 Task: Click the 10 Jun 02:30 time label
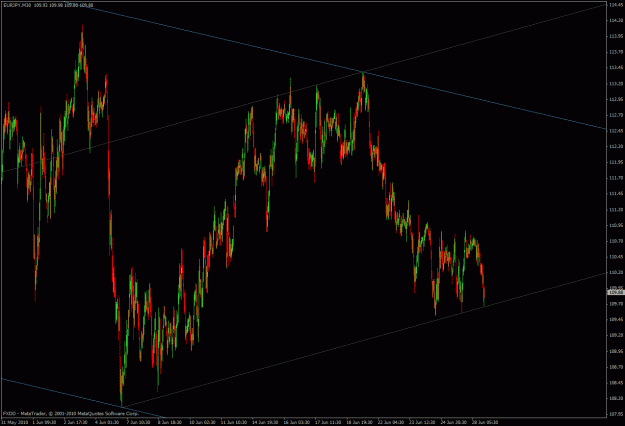pyautogui.click(x=202, y=422)
